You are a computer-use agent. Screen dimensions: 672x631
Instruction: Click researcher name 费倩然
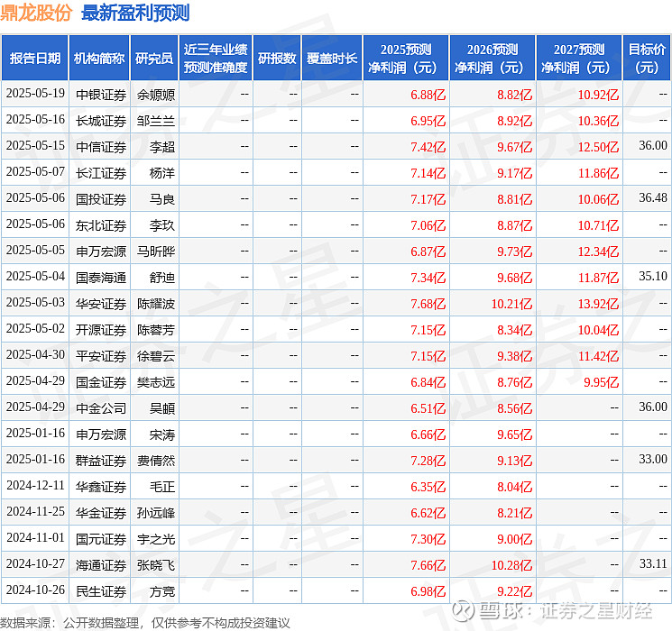click(x=156, y=461)
